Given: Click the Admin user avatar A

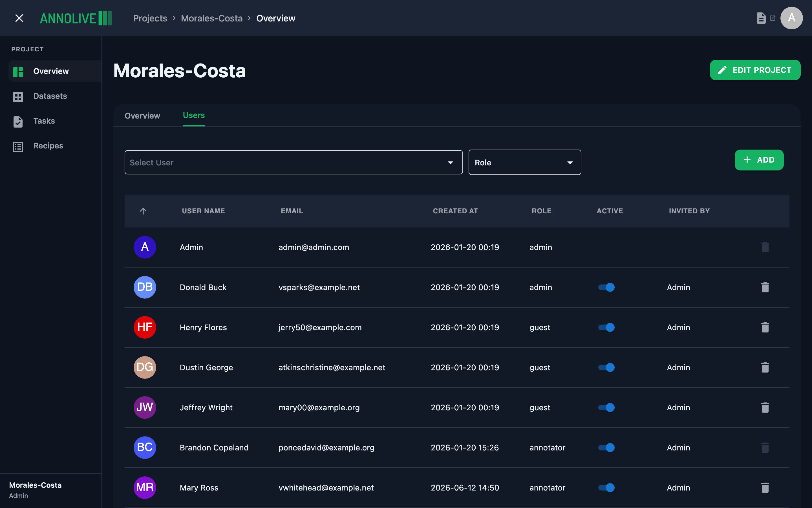Looking at the screenshot, I should 145,247.
